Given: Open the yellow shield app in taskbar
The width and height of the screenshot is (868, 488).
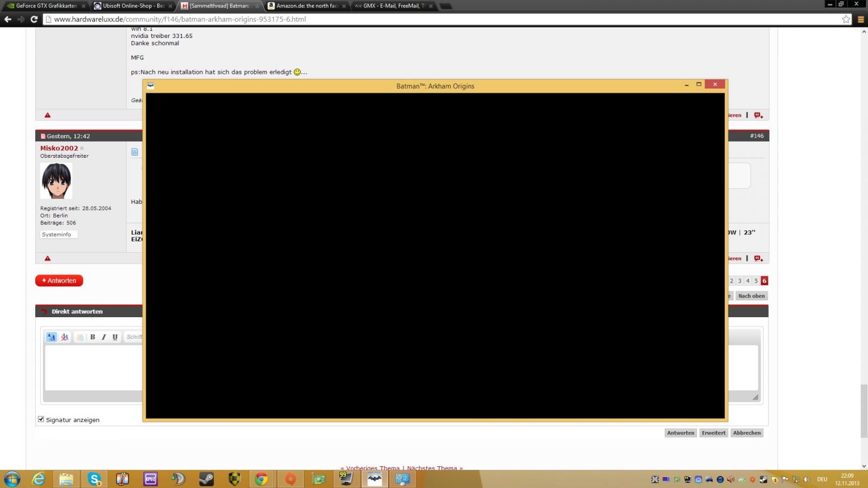Looking at the screenshot, I should click(x=234, y=479).
